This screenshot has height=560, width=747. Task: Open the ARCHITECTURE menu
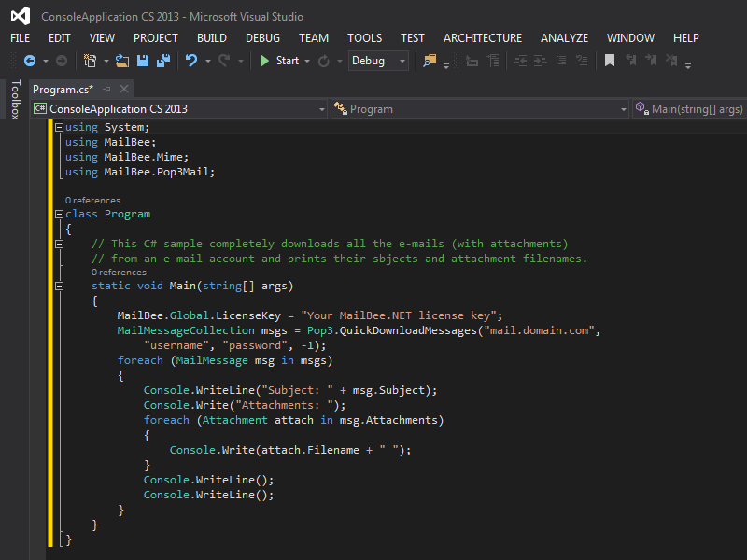[483, 38]
